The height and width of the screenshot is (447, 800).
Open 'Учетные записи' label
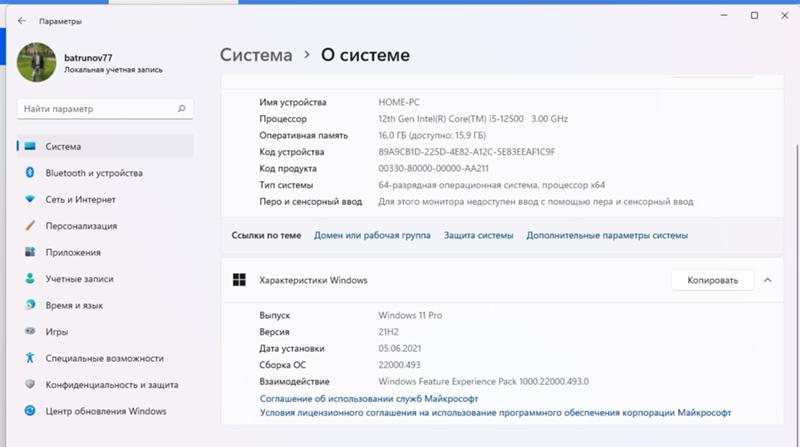click(80, 279)
